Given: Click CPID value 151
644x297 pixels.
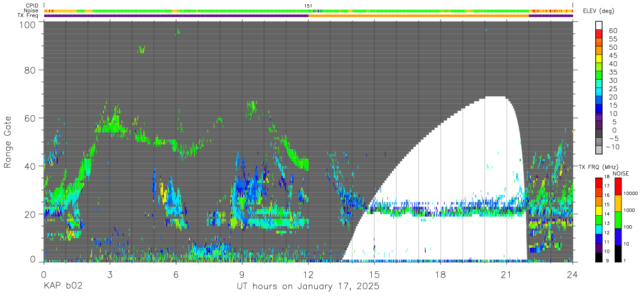Looking at the screenshot, I should tap(308, 6).
